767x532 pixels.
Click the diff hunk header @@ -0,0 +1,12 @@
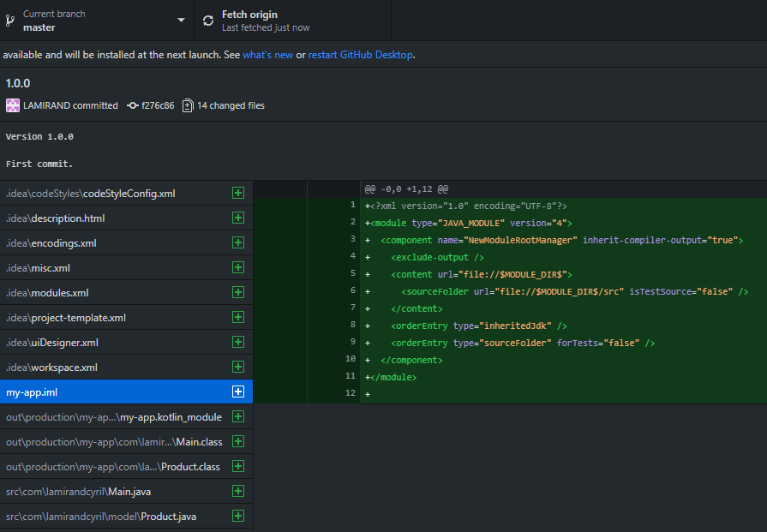pos(406,188)
